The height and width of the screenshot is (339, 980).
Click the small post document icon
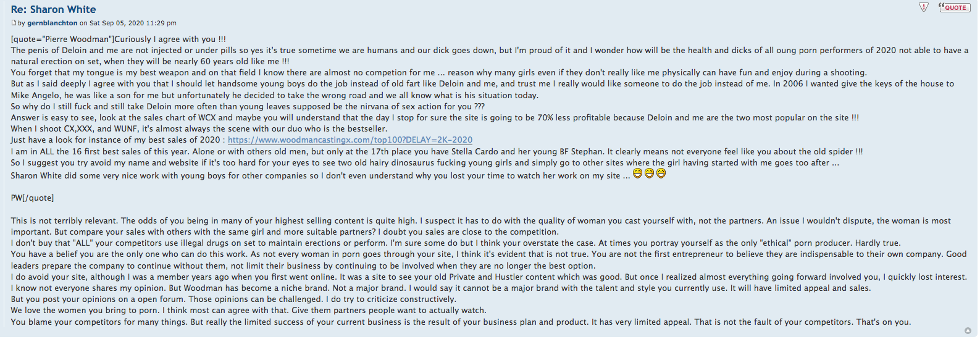[14, 23]
